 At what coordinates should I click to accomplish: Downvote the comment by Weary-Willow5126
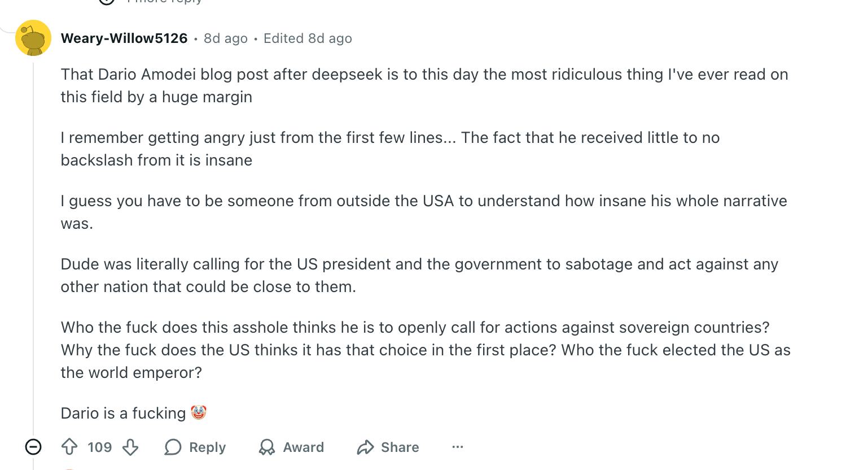pyautogui.click(x=130, y=447)
